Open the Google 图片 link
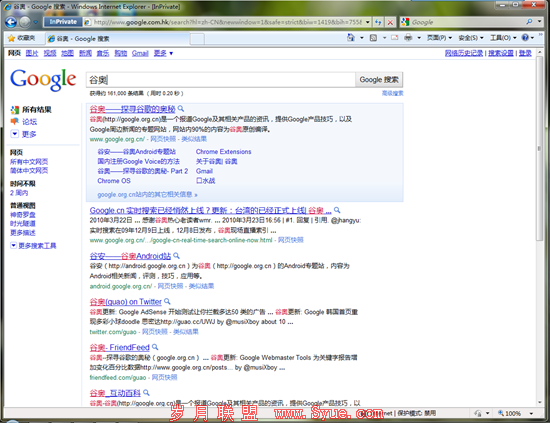This screenshot has width=550, height=423. coord(32,53)
